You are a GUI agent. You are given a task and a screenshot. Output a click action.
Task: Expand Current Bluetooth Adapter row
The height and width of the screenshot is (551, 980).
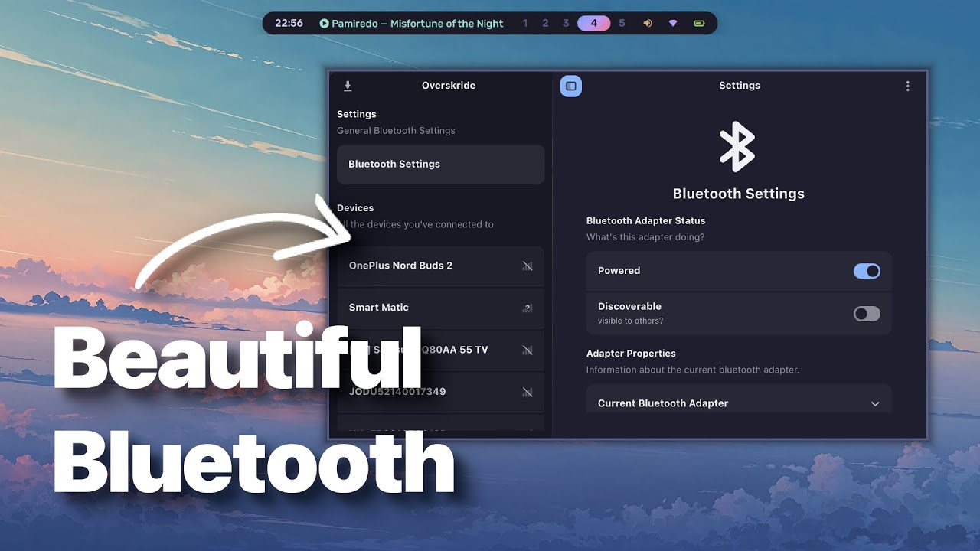tap(739, 399)
